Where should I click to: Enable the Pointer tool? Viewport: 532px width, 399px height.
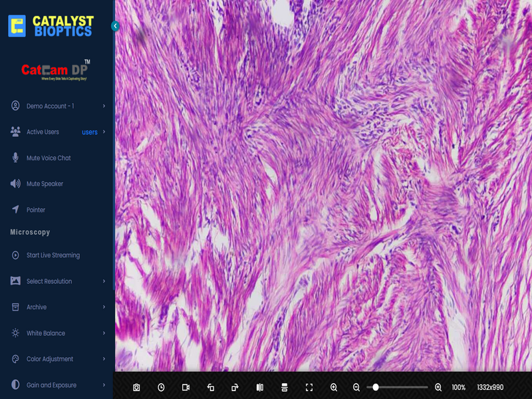pos(36,210)
